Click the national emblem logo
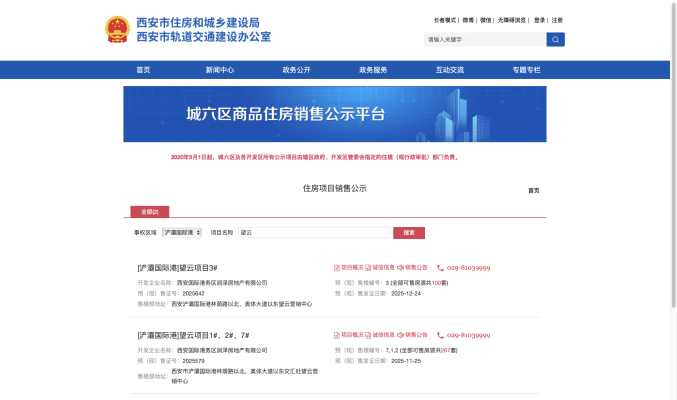This screenshot has height=400, width=677. [118, 30]
